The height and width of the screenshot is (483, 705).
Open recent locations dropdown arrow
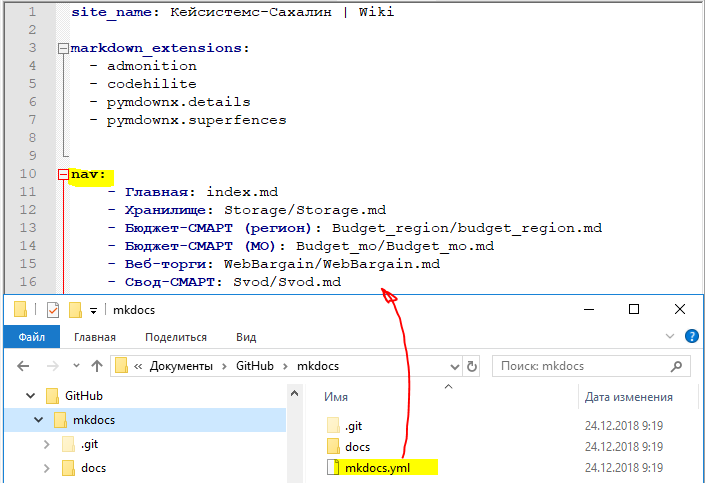[76, 366]
